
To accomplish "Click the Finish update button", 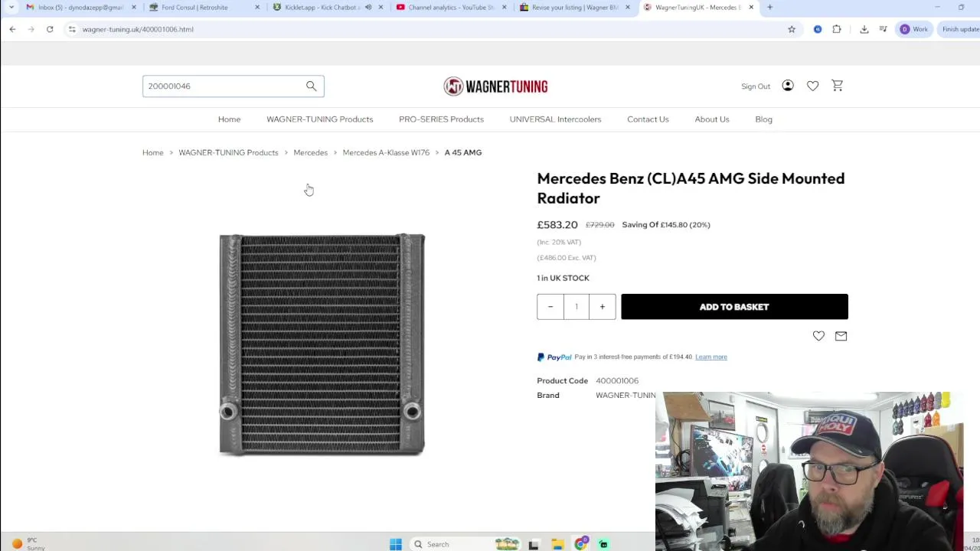I will 960,29.
